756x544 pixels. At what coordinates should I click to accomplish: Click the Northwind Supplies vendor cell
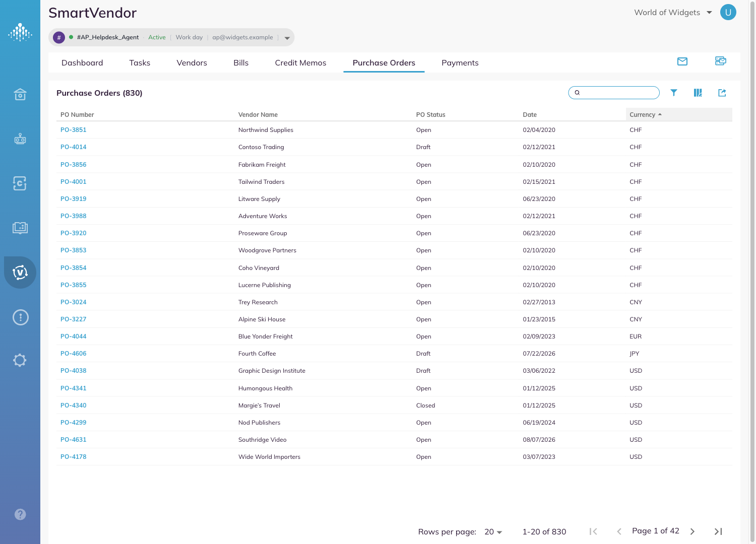(x=266, y=130)
